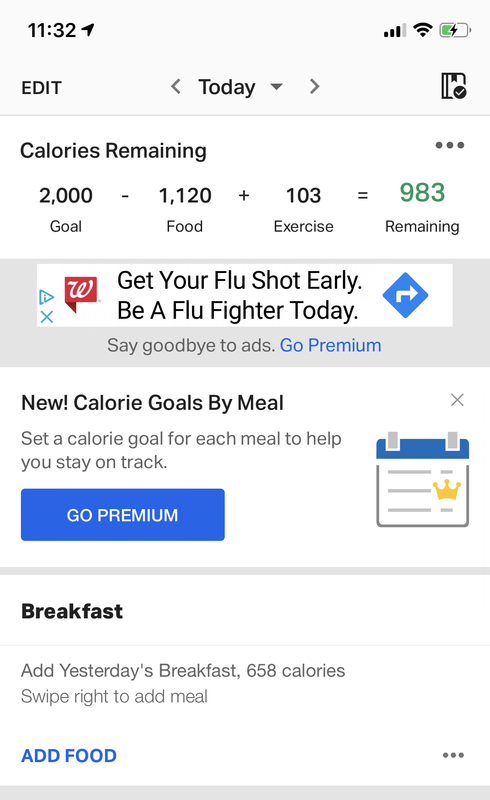
Task: Tap the dropdown arrow beside Today
Action: point(276,86)
